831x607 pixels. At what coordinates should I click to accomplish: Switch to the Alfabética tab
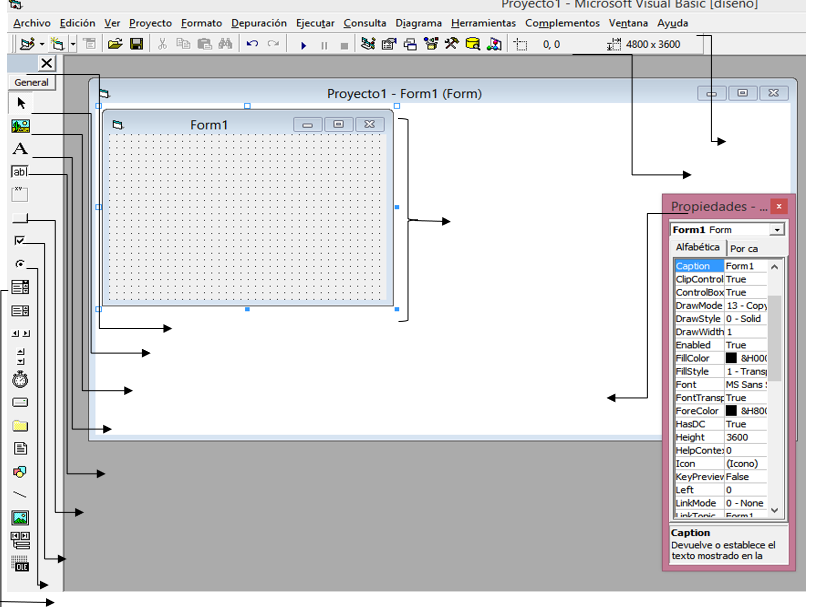pyautogui.click(x=697, y=247)
